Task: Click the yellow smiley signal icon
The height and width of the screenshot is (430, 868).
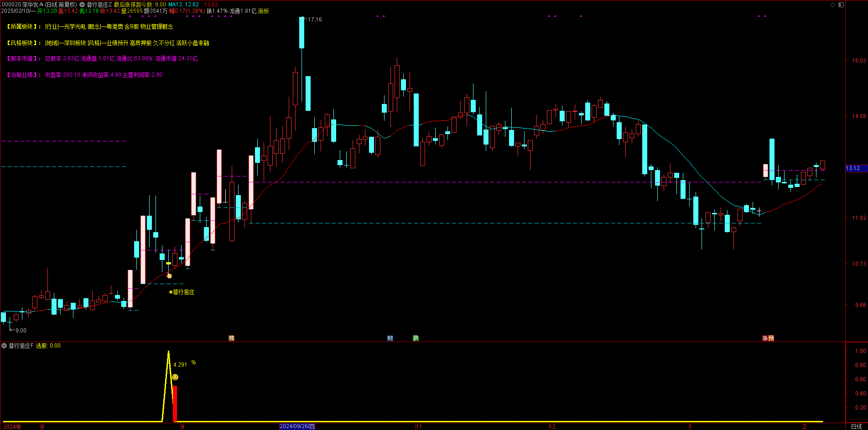Action: coord(175,377)
